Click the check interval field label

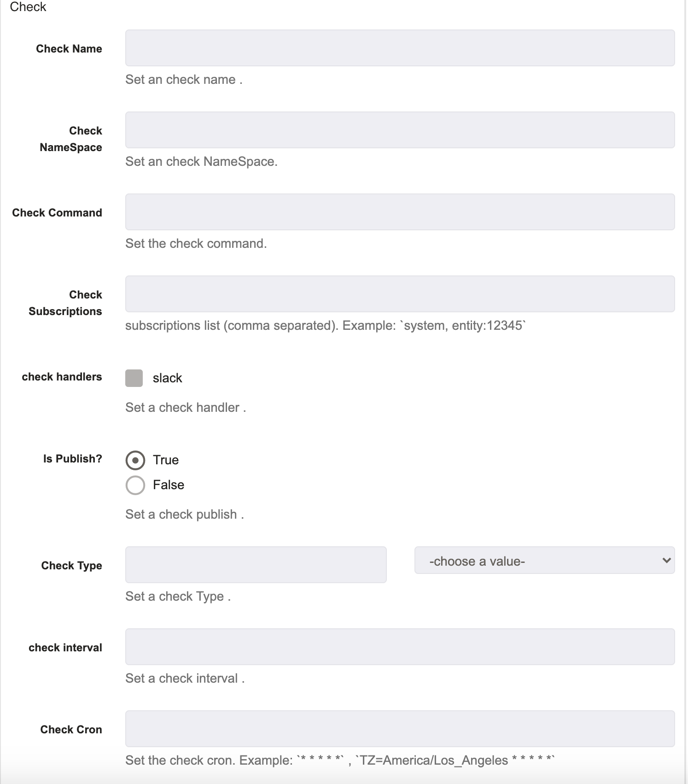(65, 648)
